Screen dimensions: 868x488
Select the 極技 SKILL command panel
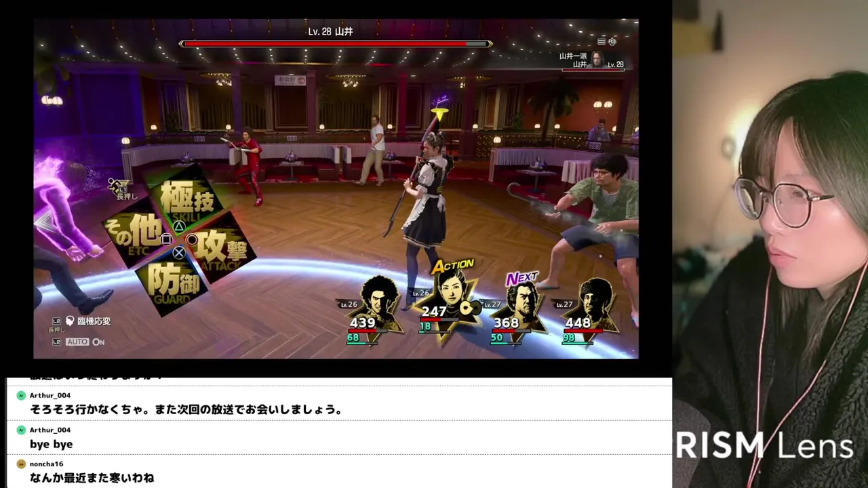tap(186, 200)
